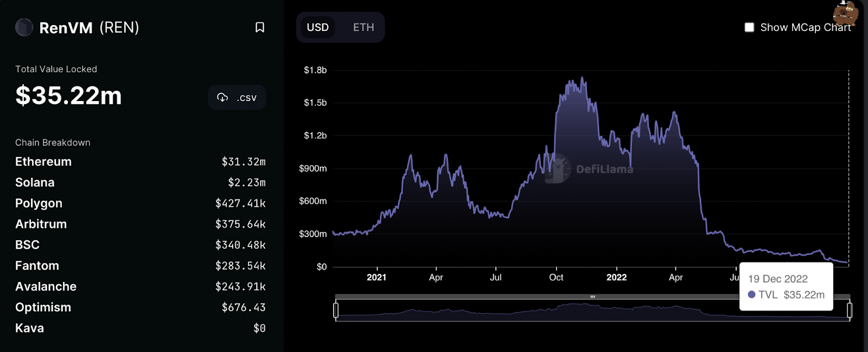Click the RenVM token logo icon
Viewport: 868px width, 352px height.
tap(24, 27)
